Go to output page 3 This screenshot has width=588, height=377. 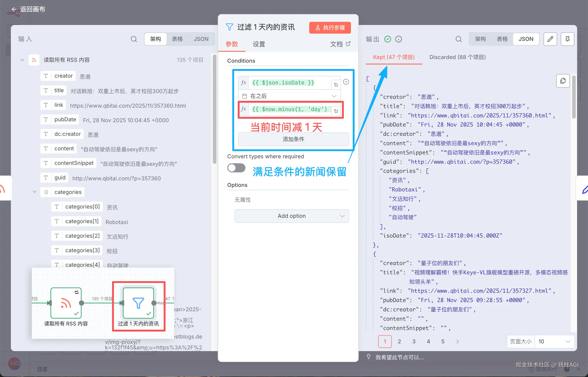click(x=414, y=341)
